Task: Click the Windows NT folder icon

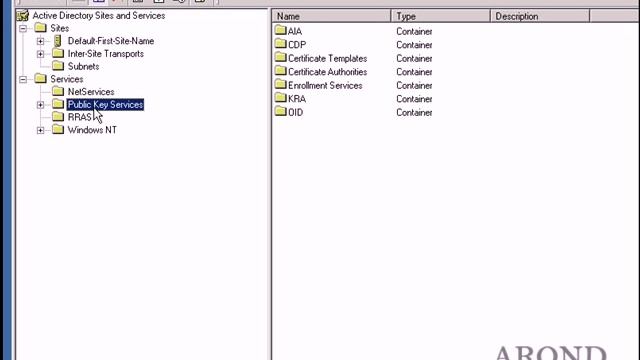Action: click(58, 129)
